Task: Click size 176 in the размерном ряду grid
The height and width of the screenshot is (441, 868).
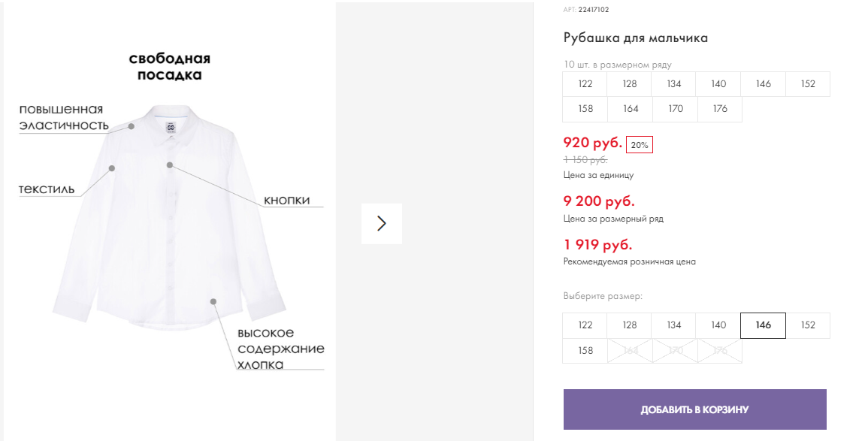Action: [x=720, y=109]
